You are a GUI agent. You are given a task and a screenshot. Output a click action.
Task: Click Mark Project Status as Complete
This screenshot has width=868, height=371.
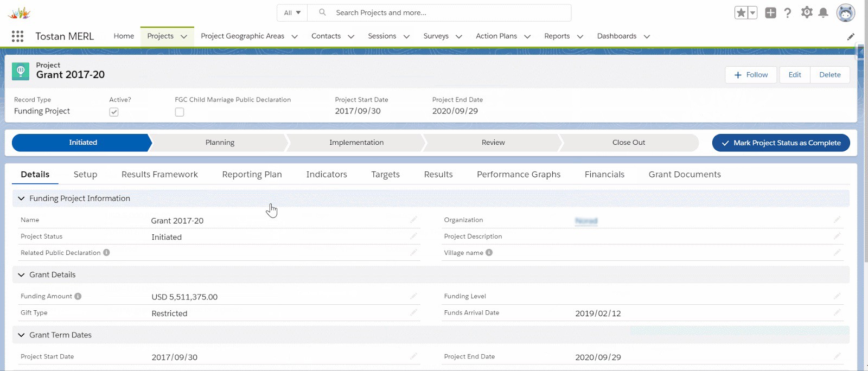click(x=781, y=143)
